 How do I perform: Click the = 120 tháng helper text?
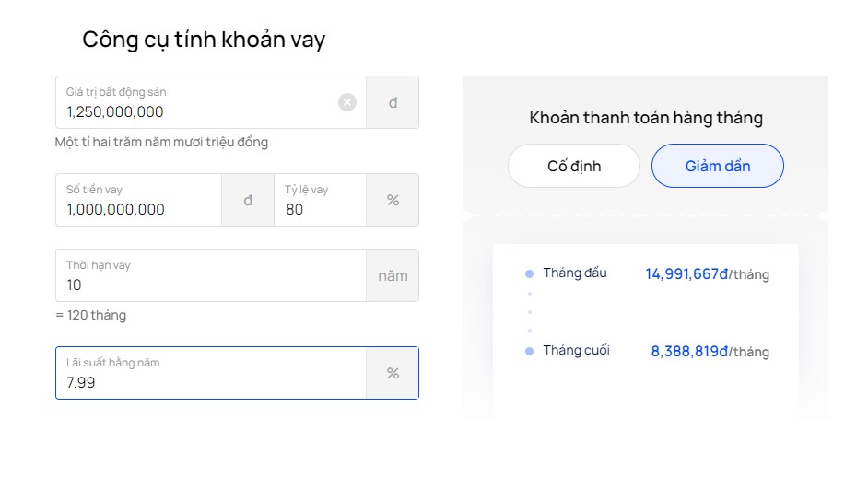tap(91, 316)
